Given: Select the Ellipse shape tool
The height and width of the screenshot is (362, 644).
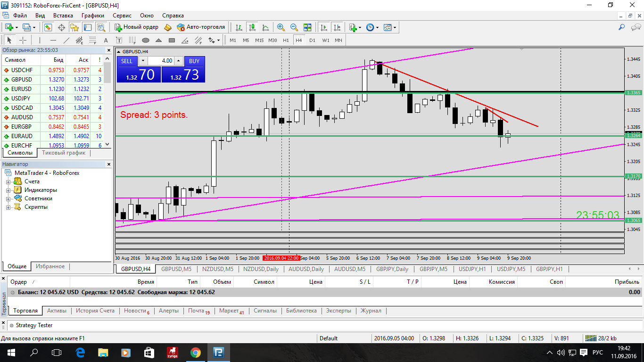Looking at the screenshot, I should pyautogui.click(x=146, y=40).
